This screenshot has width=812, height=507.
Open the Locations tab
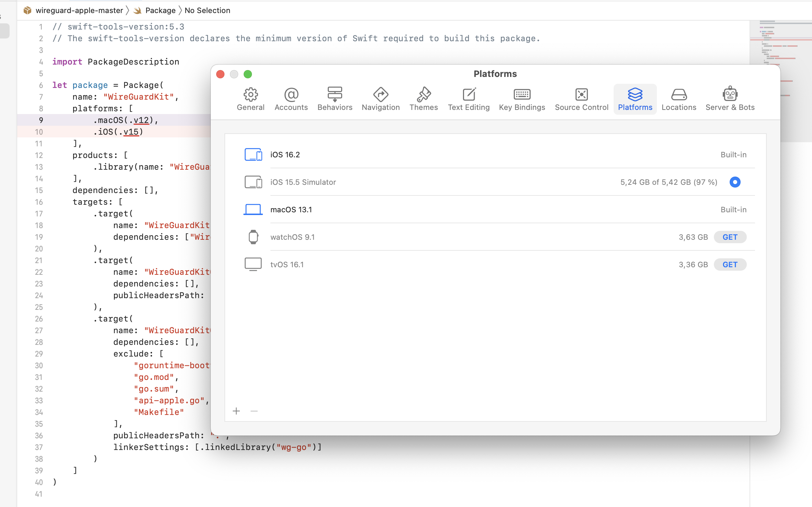coord(678,99)
